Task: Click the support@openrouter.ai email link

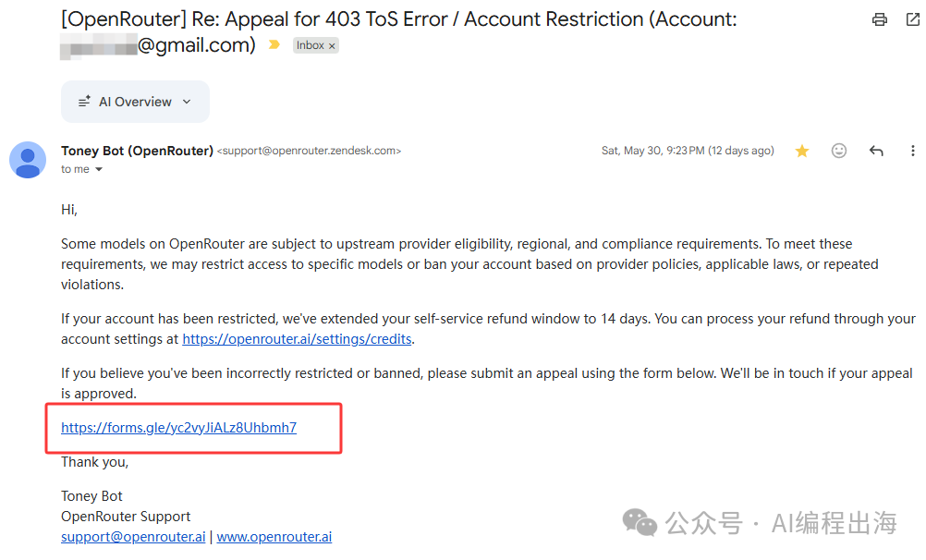Action: pos(133,537)
